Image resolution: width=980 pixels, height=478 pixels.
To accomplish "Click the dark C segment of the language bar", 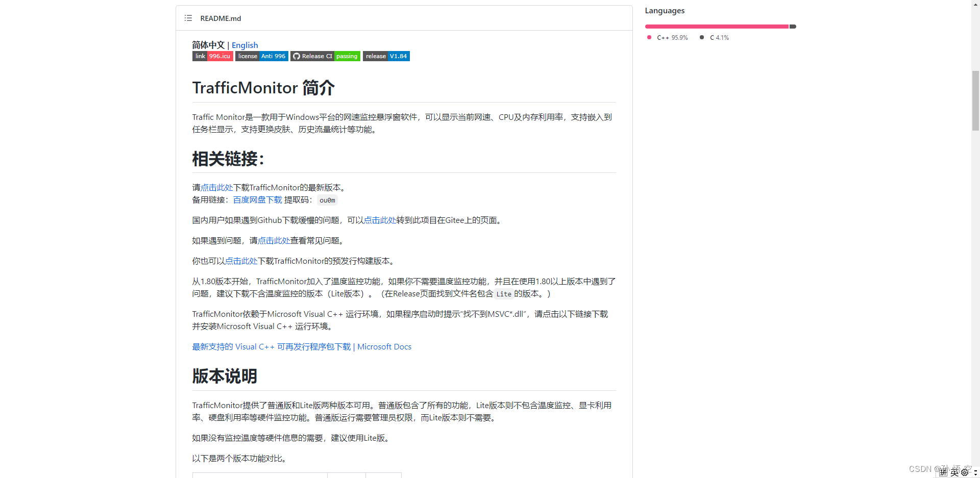I will (793, 27).
